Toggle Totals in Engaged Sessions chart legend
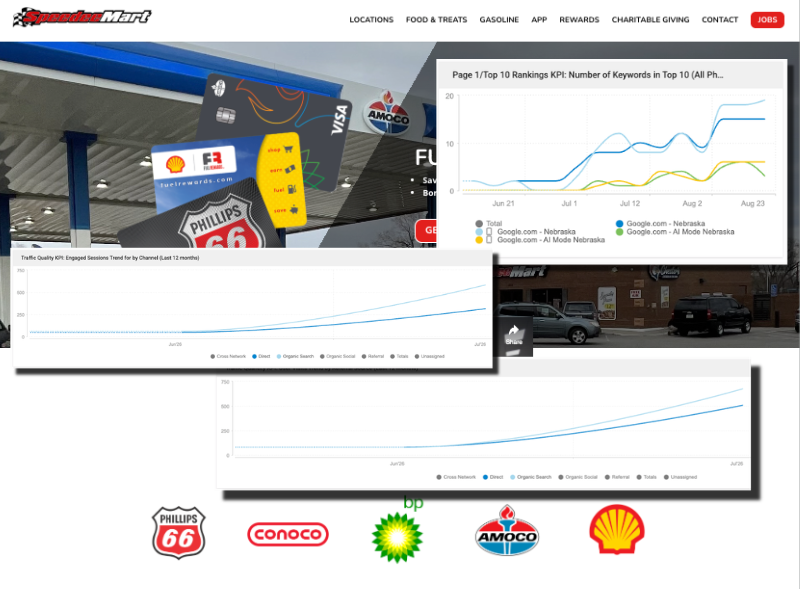The width and height of the screenshot is (800, 589). (399, 356)
